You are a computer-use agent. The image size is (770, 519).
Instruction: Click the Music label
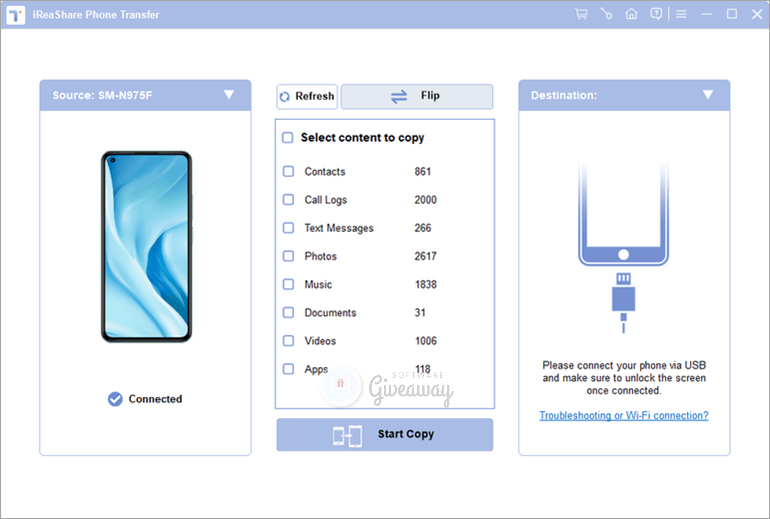point(318,284)
